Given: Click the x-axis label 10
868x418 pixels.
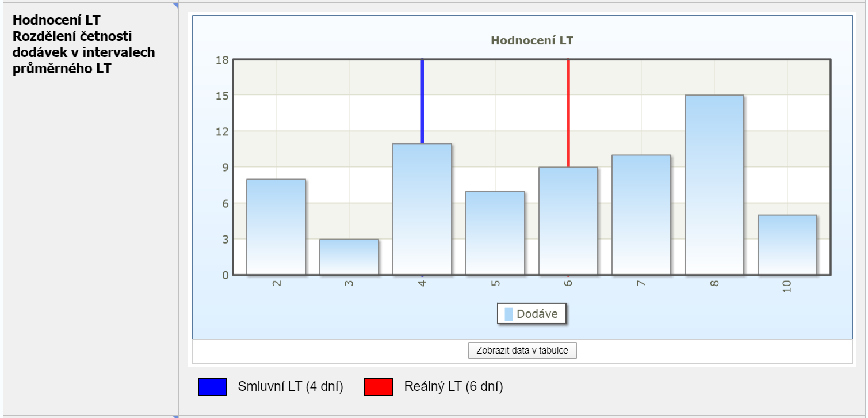Looking at the screenshot, I should (x=787, y=286).
